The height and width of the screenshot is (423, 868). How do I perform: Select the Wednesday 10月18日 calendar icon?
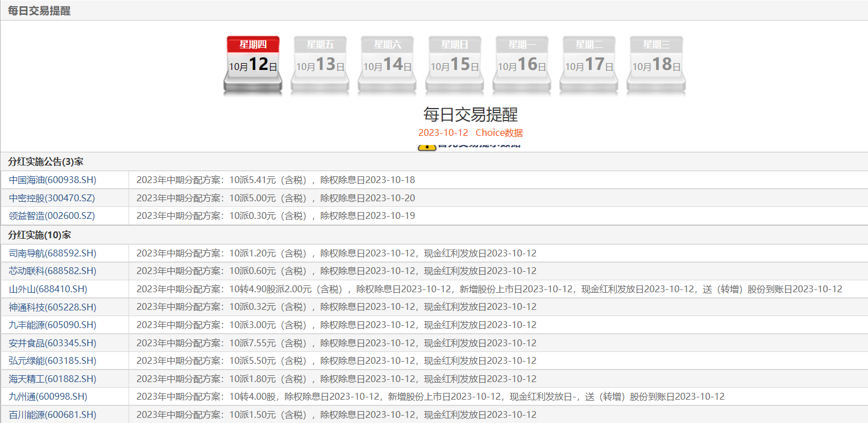tap(656, 65)
